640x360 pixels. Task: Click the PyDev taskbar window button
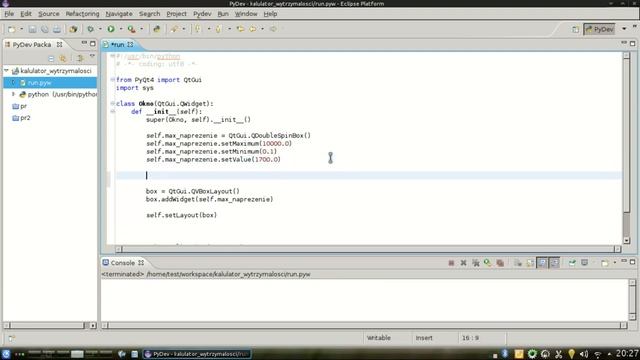tap(197, 354)
